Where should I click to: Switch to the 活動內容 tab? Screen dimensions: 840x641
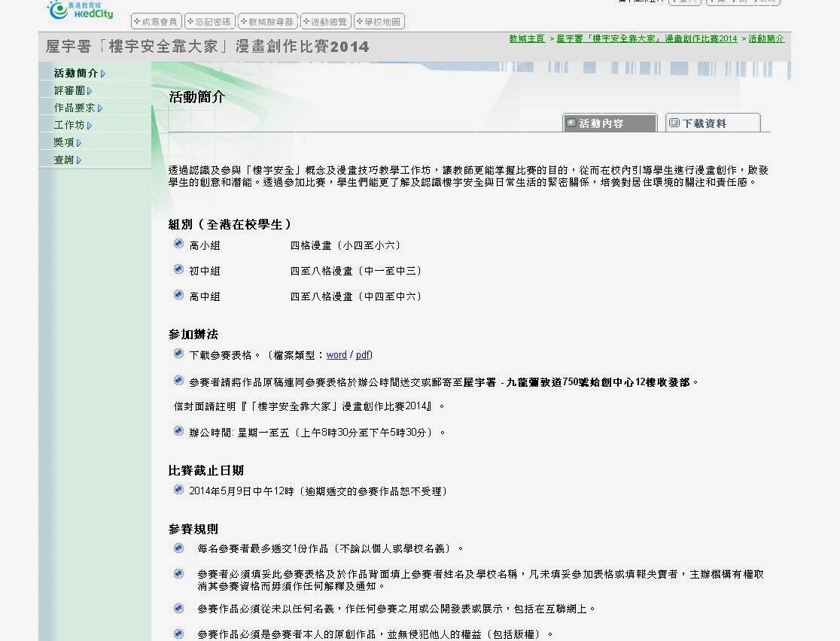tap(610, 123)
